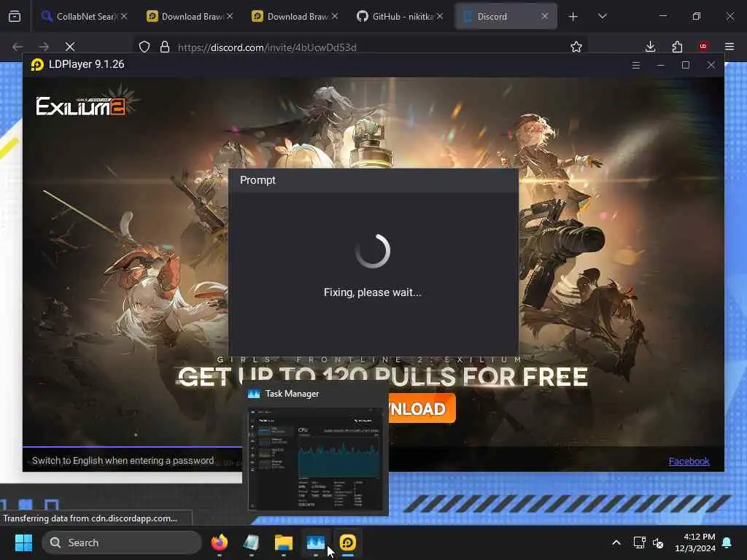Open the network status tray icon

point(639,542)
